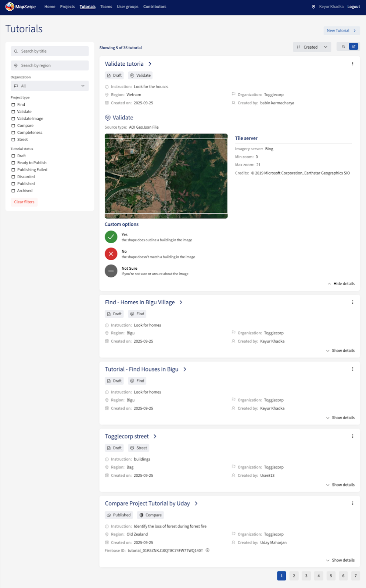Viewport: 366px width, 588px height.
Task: Switch to the expanded list view icon
Action: tap(353, 47)
